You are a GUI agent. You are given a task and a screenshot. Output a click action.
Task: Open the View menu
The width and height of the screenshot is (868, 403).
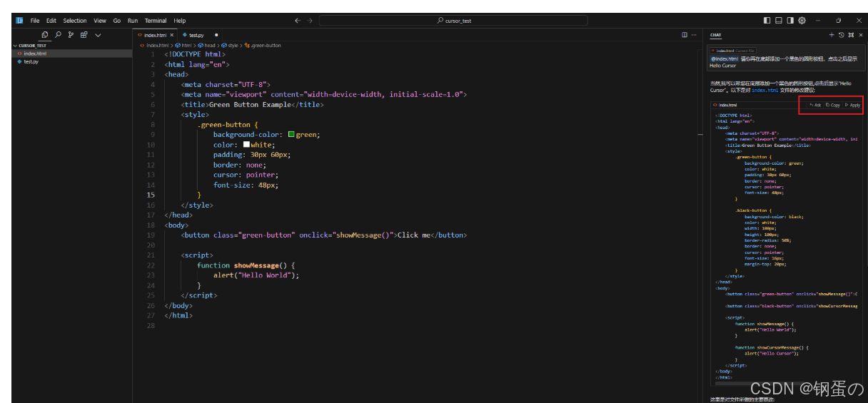point(100,21)
